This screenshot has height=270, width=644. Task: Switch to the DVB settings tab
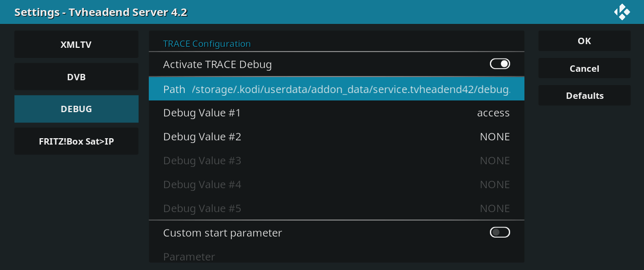click(76, 77)
